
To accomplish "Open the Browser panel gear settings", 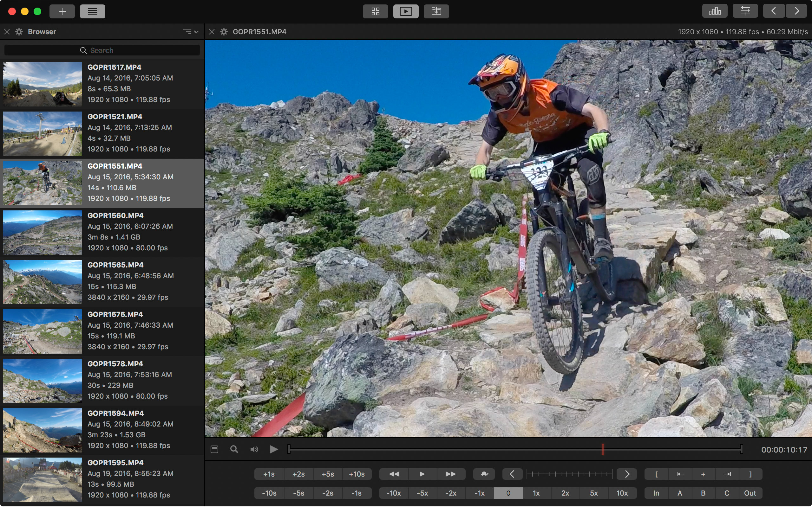I will coord(19,31).
